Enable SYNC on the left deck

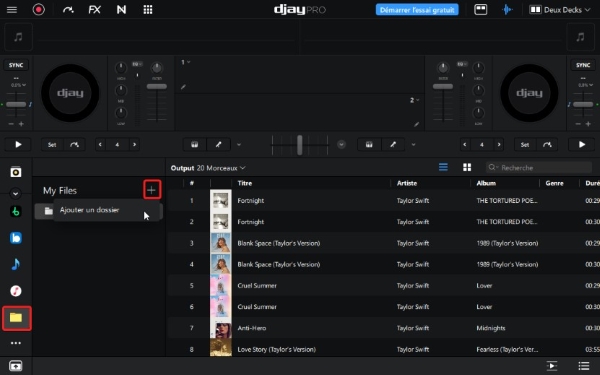(16, 65)
